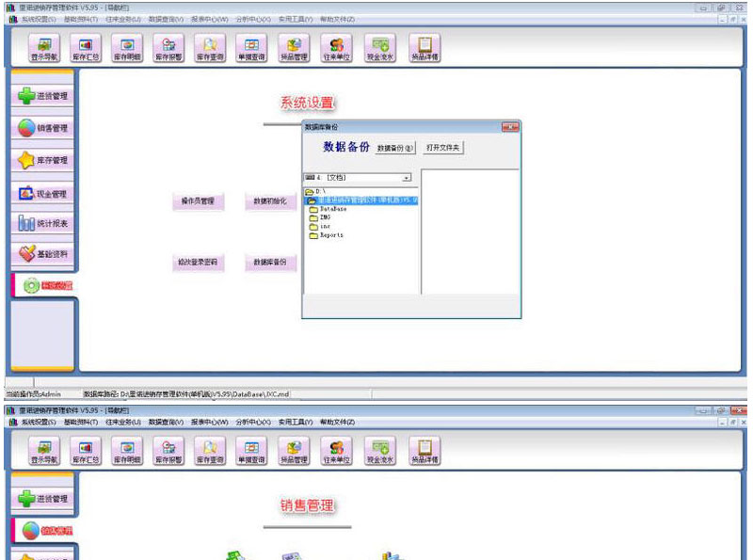Open 报表中心(W) menu in upper window
The width and height of the screenshot is (753, 560).
[x=209, y=19]
